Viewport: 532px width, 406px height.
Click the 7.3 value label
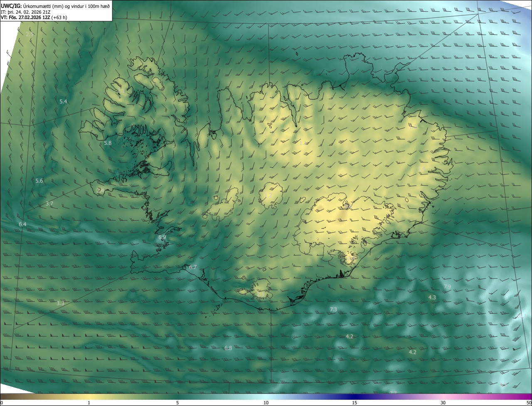tap(333, 309)
